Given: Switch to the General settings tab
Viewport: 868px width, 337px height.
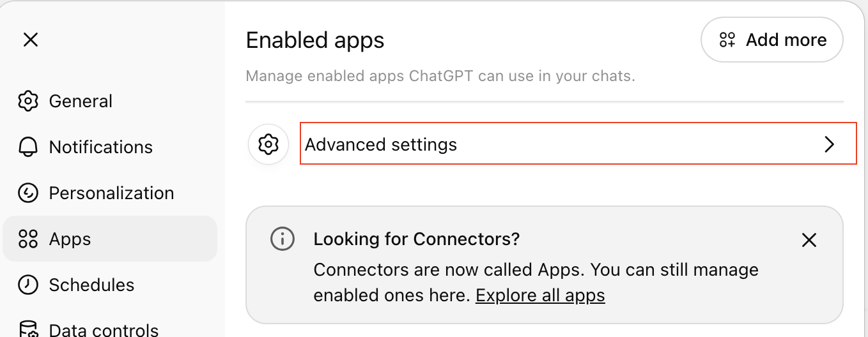Looking at the screenshot, I should coord(81,101).
